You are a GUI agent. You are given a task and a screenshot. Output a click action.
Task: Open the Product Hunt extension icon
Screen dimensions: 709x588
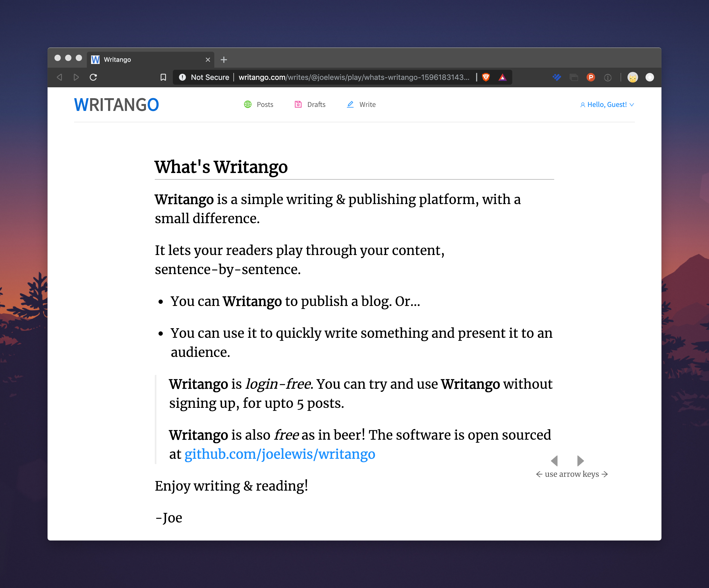591,77
